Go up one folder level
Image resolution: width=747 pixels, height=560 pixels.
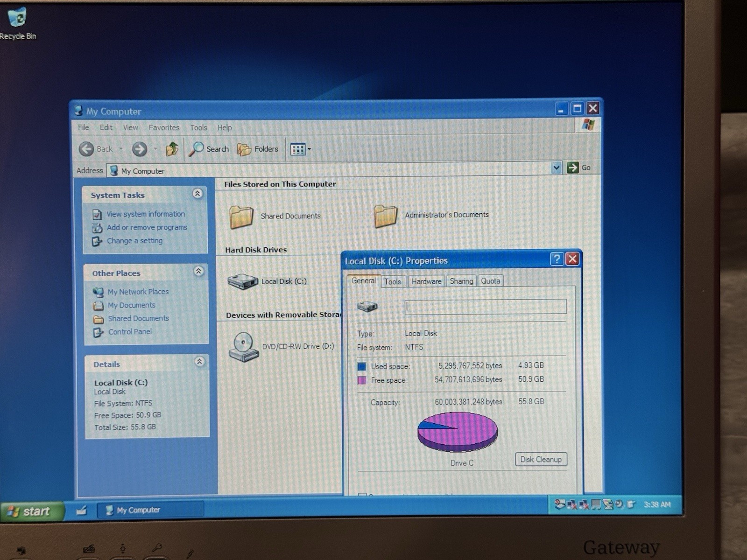pyautogui.click(x=172, y=149)
